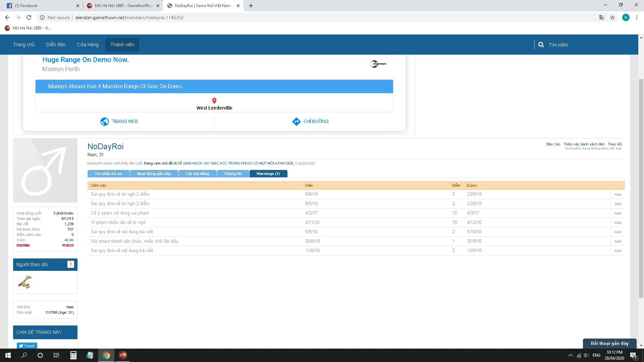The height and width of the screenshot is (362, 644).
Task: Click the page vertical scrollbar
Action: 641,188
